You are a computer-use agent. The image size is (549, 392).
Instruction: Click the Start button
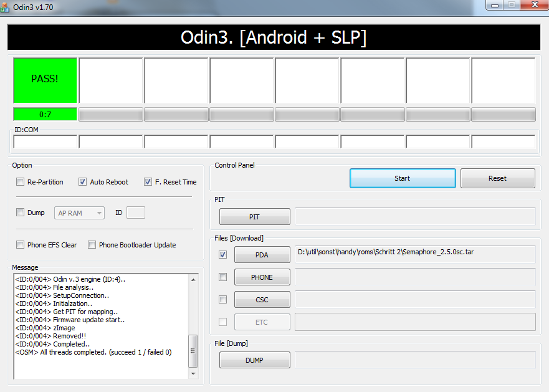(x=403, y=178)
